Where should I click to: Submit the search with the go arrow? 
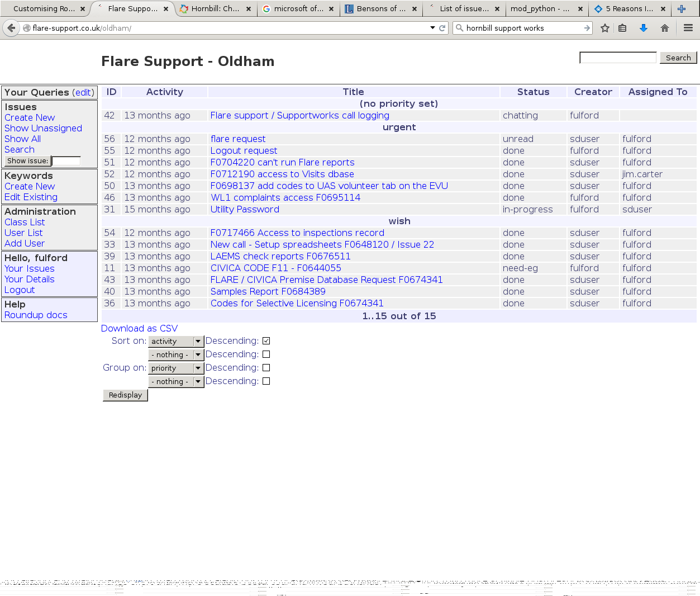tap(587, 28)
